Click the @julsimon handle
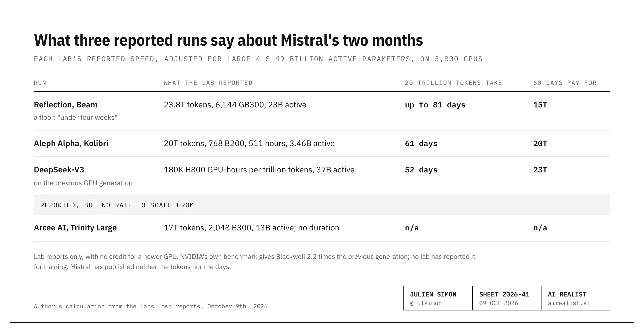 pos(426,303)
